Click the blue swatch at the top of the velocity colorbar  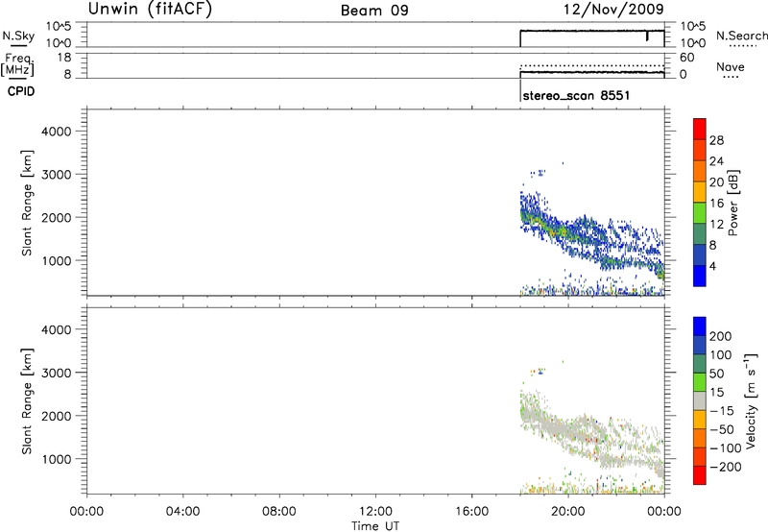coord(700,326)
